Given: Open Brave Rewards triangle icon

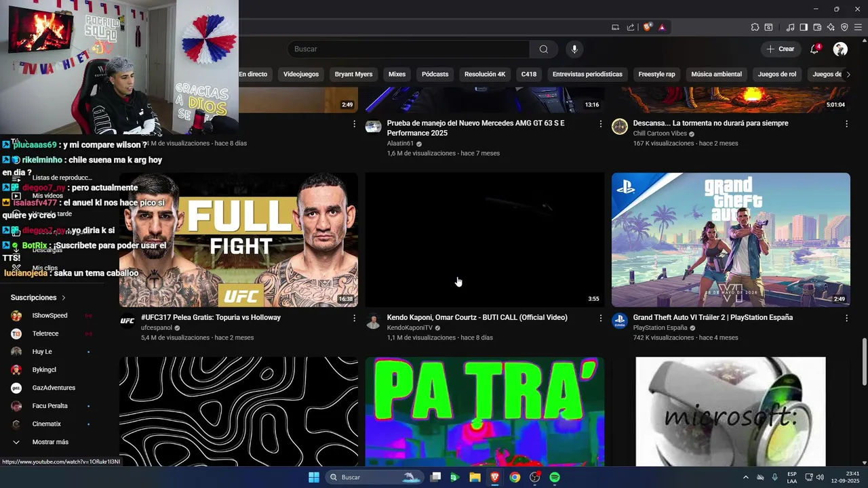Looking at the screenshot, I should pos(662,27).
